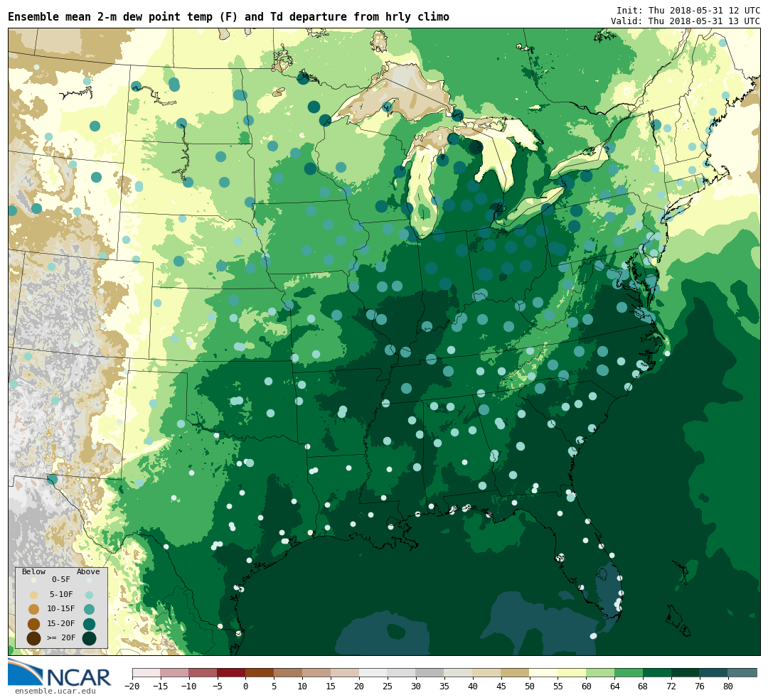The image size is (768, 700).
Task: Click the Above 15-20F legend circle
Action: click(x=89, y=624)
